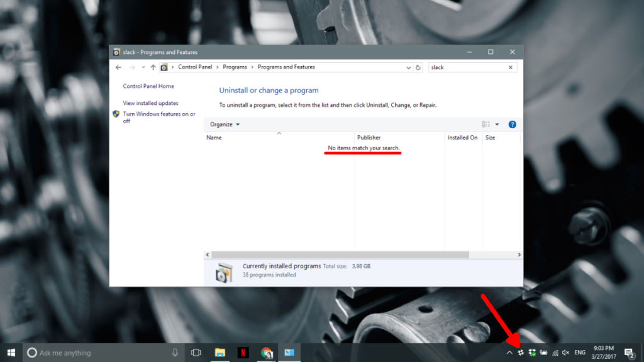Refresh the Programs and Features list
The image size is (644, 362).
pyautogui.click(x=418, y=67)
